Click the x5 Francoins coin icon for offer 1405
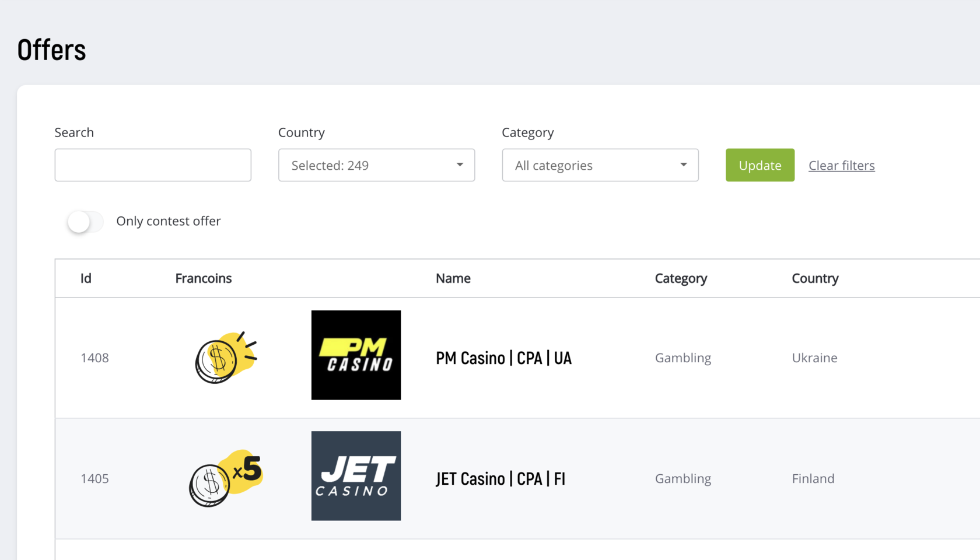 pos(226,478)
